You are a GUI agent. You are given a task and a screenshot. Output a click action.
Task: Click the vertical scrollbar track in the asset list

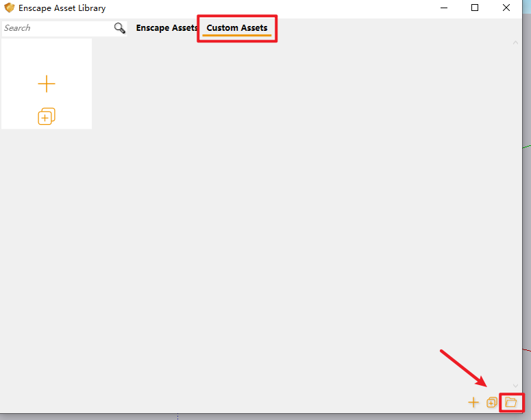[x=516, y=206]
